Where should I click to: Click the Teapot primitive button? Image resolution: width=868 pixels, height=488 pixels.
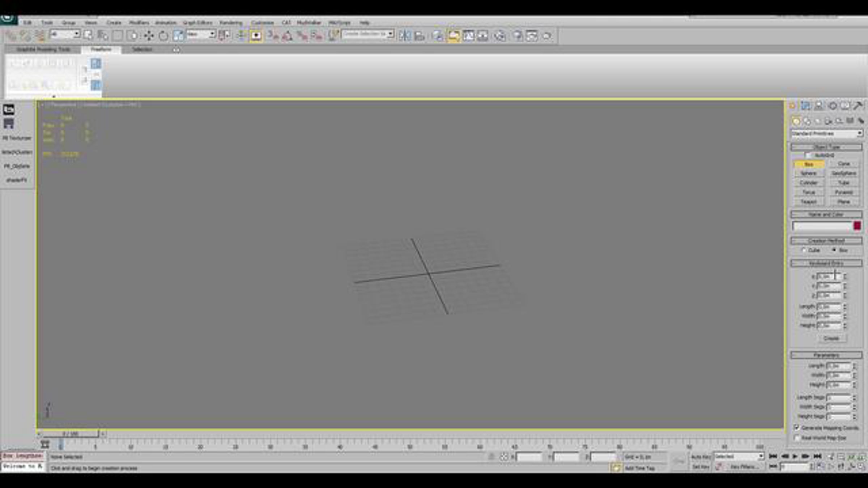click(809, 202)
